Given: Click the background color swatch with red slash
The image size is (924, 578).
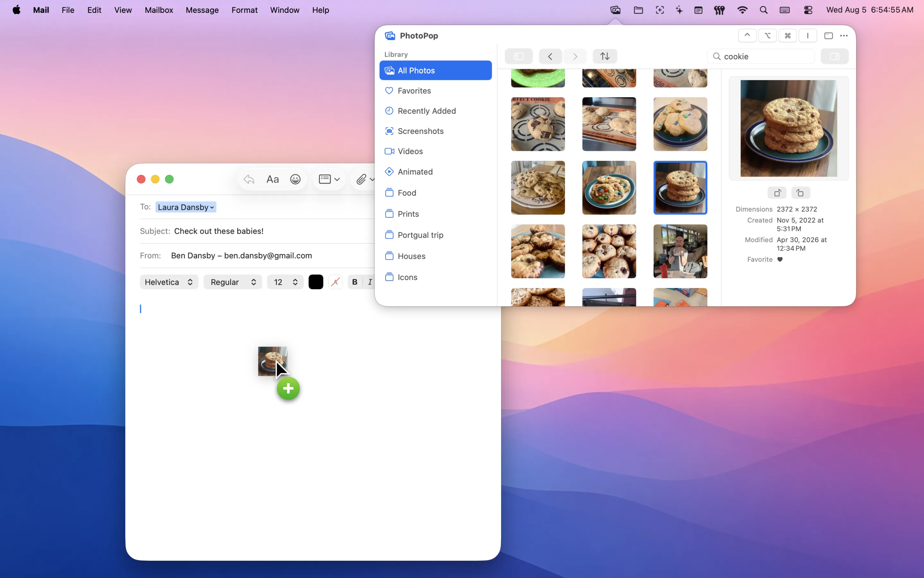Looking at the screenshot, I should (x=335, y=282).
